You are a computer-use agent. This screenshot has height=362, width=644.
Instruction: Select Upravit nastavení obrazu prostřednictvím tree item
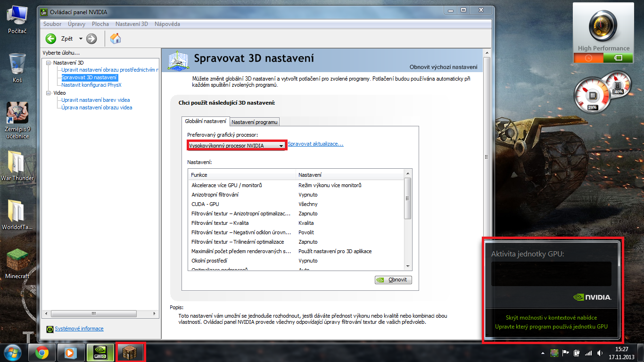pyautogui.click(x=109, y=70)
